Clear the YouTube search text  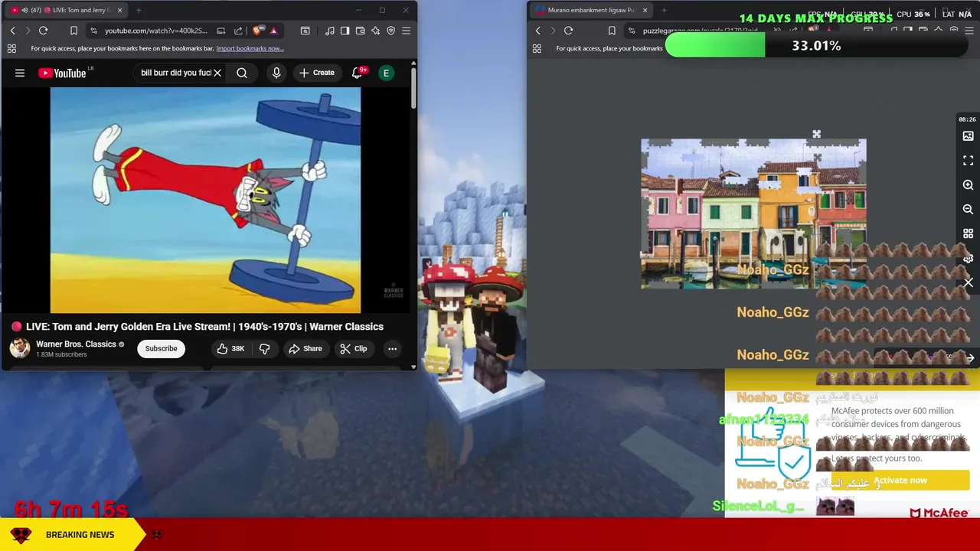click(217, 73)
